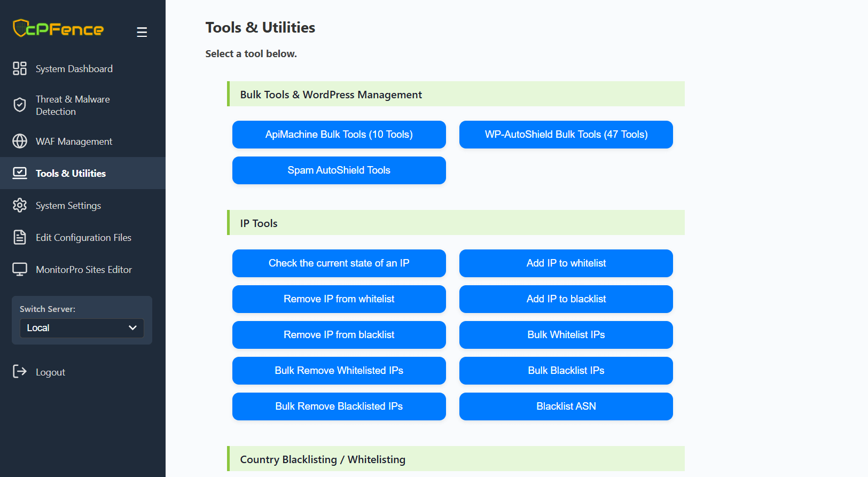Screen dimensions: 868x477
Task: Click the Tools & Utilities page title
Action: (260, 27)
